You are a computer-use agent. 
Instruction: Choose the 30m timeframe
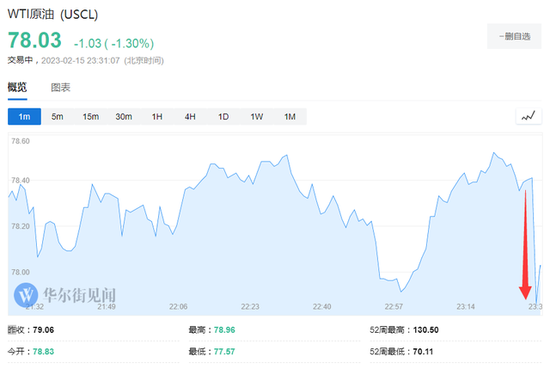(124, 116)
